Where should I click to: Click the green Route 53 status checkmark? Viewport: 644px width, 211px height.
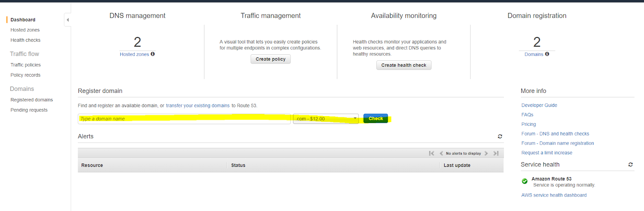point(524,181)
